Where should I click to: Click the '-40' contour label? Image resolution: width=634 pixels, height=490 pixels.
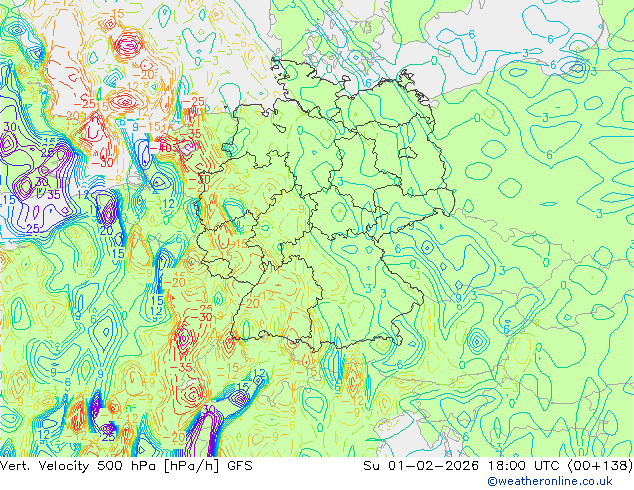pyautogui.click(x=161, y=148)
